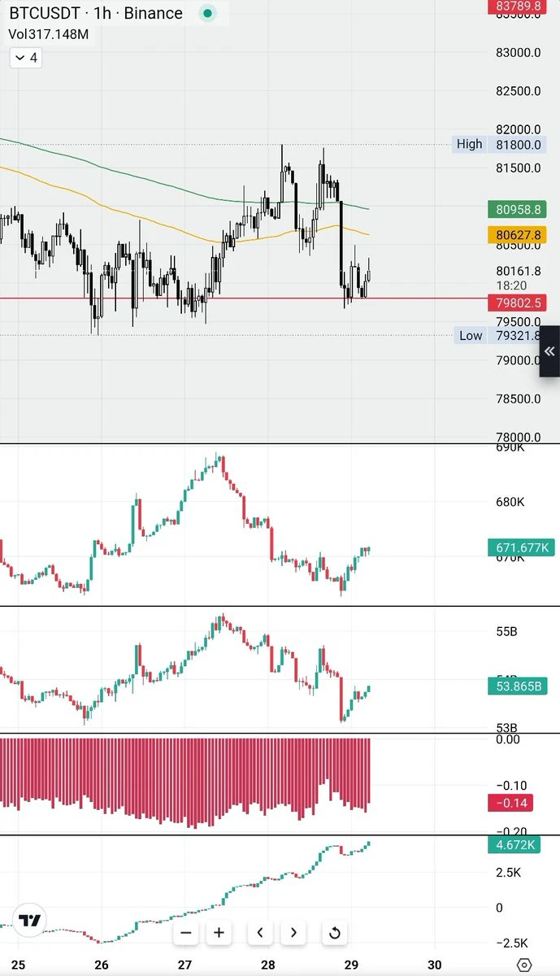Click the green market status dot
Viewport: 560px width, 976px height.
208,14
